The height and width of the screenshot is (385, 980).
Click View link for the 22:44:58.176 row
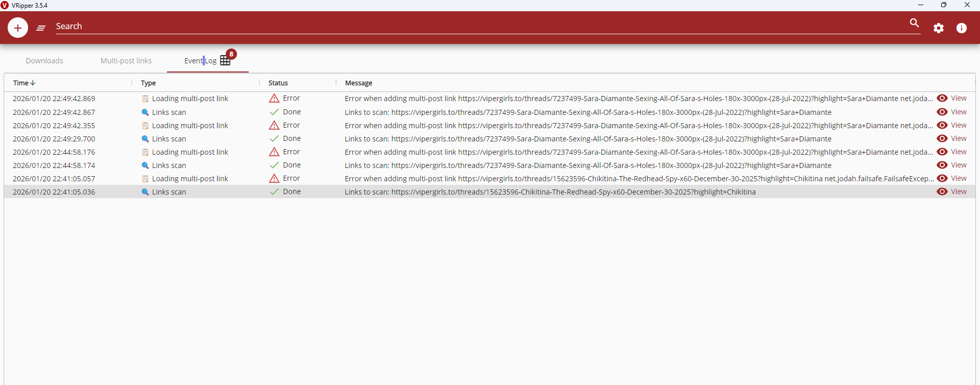(x=959, y=152)
